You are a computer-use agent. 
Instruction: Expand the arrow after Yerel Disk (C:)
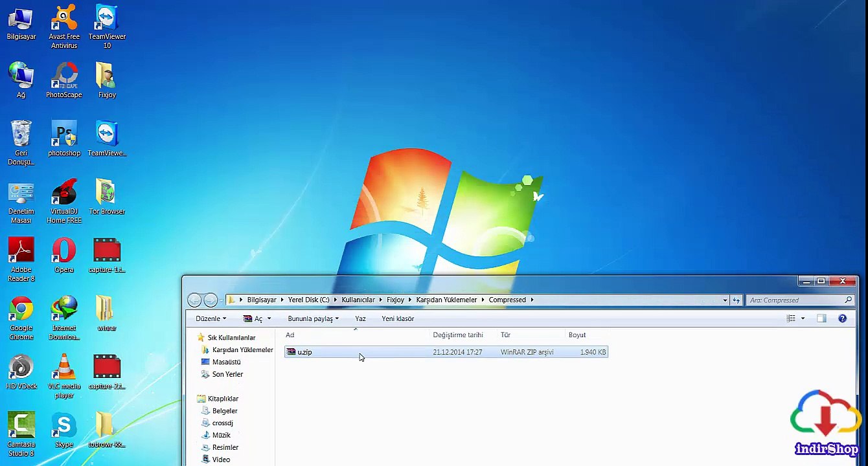coord(336,300)
